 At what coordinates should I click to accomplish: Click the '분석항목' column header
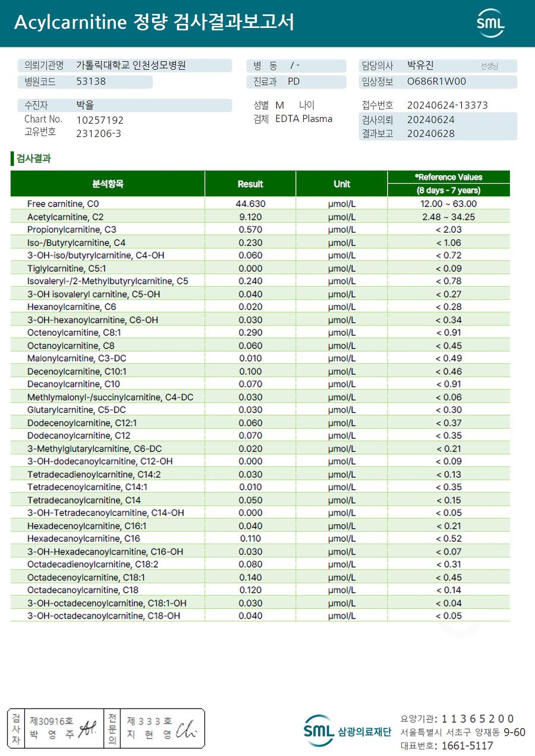(108, 184)
